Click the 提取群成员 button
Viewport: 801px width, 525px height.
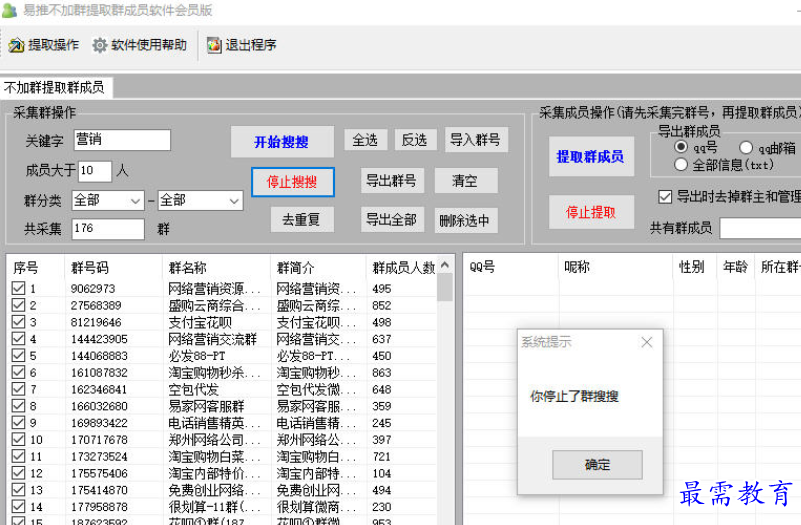[591, 156]
